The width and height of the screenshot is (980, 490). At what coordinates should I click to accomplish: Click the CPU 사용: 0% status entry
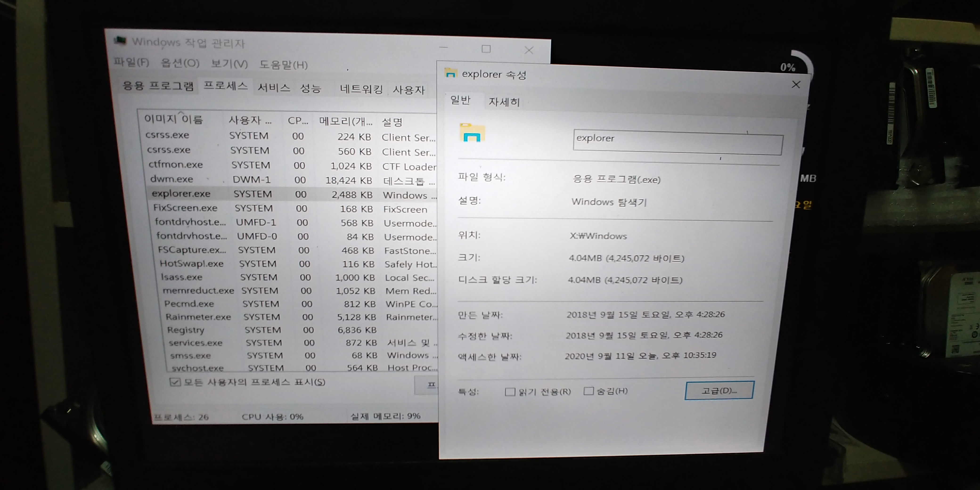point(272,416)
